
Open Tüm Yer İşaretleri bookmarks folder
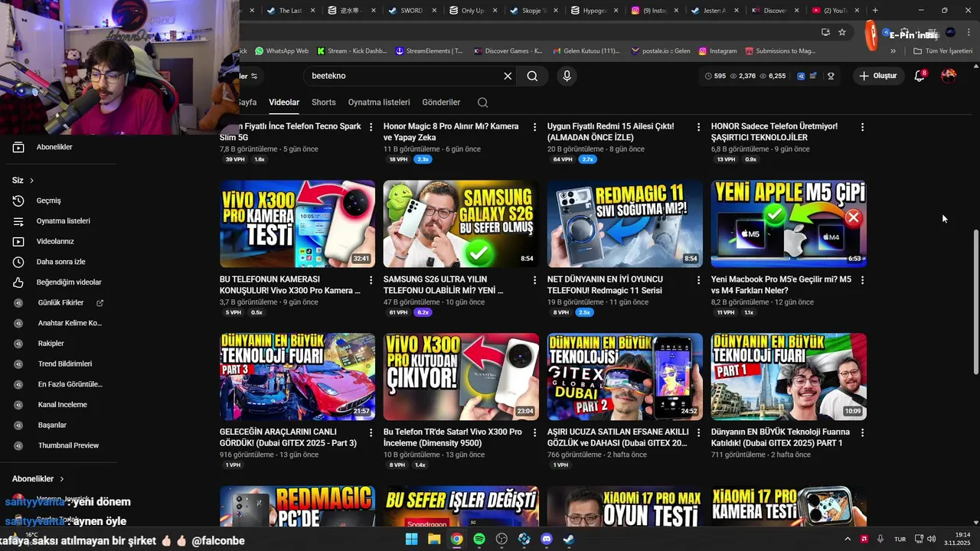tap(942, 51)
